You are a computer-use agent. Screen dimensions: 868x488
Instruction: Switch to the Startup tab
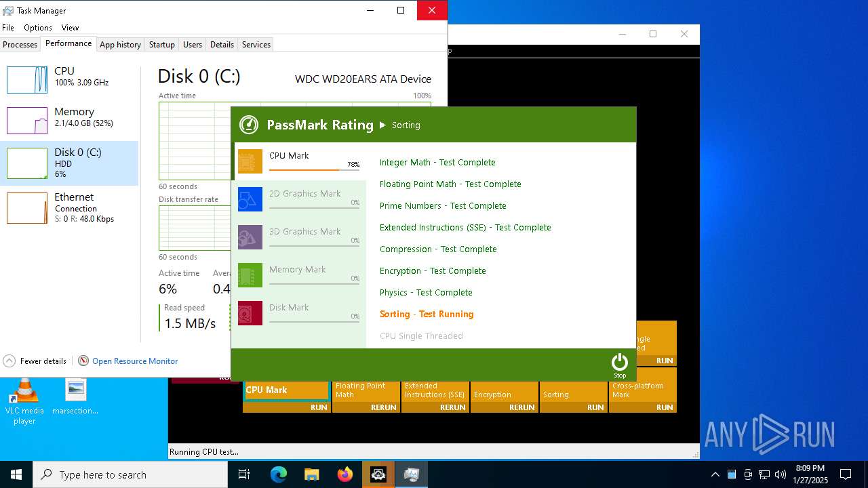tap(161, 45)
